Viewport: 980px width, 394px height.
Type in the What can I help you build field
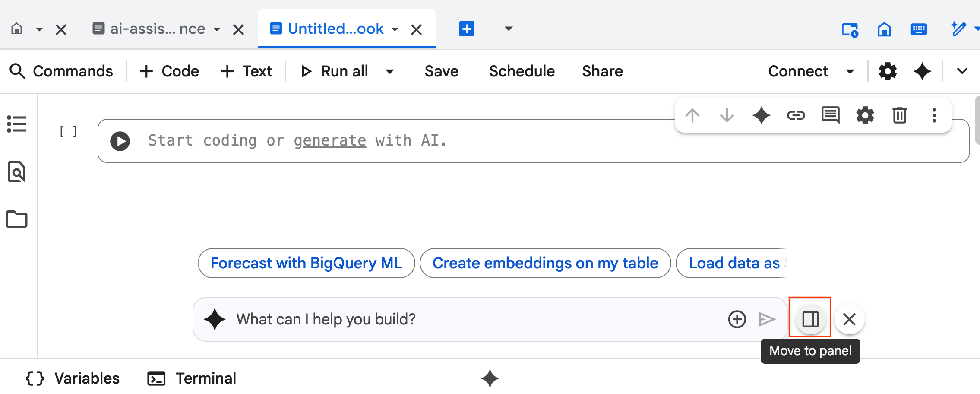click(475, 319)
